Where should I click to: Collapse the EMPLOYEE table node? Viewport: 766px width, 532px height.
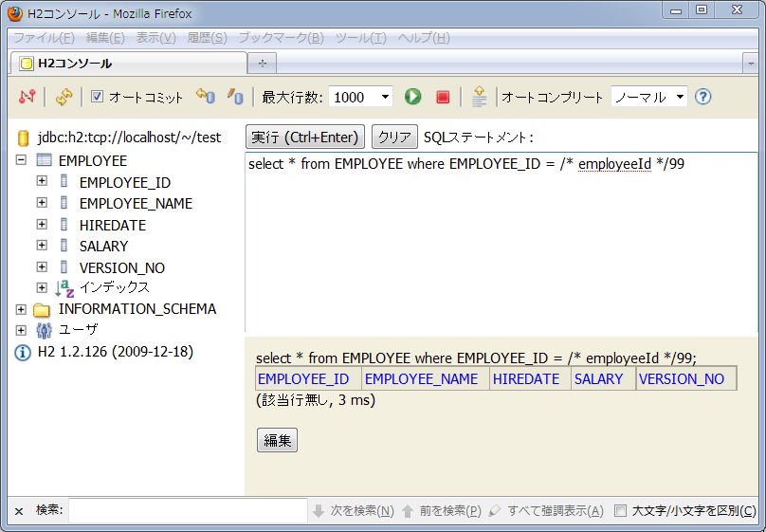coord(21,161)
